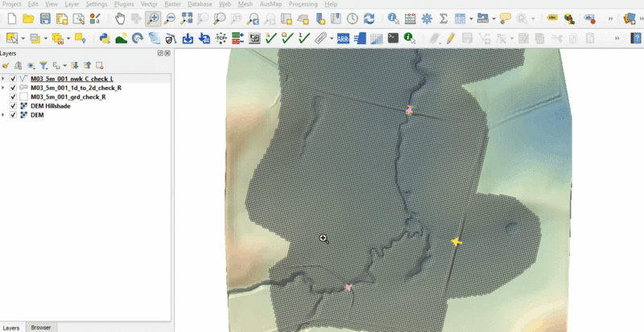644x332 pixels.
Task: Uncheck the DEM Hillshade layer visibility
Action: coord(13,105)
